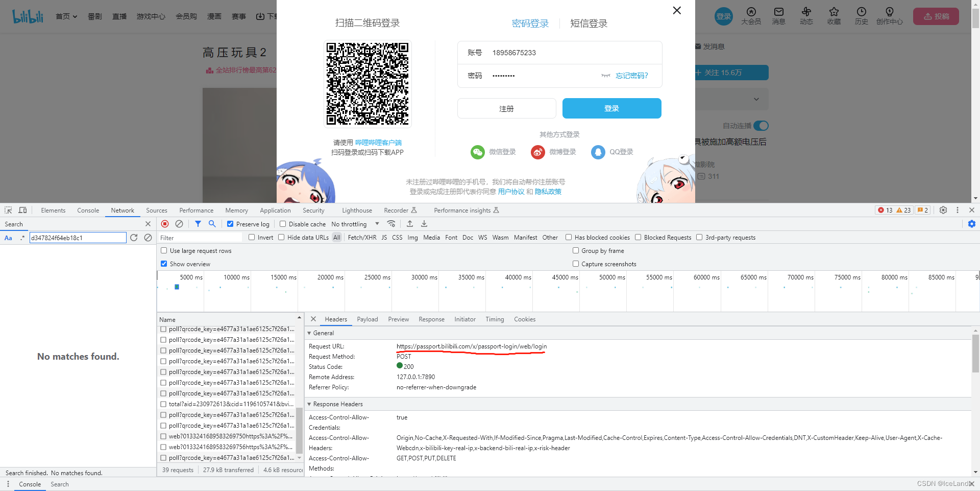
Task: Collapse the Response Headers section
Action: click(309, 404)
